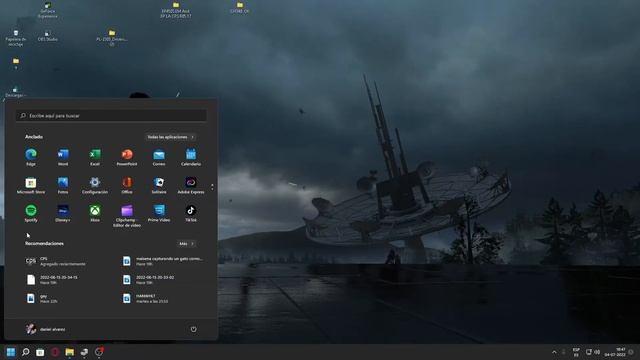Open Configuración settings app

point(95,185)
